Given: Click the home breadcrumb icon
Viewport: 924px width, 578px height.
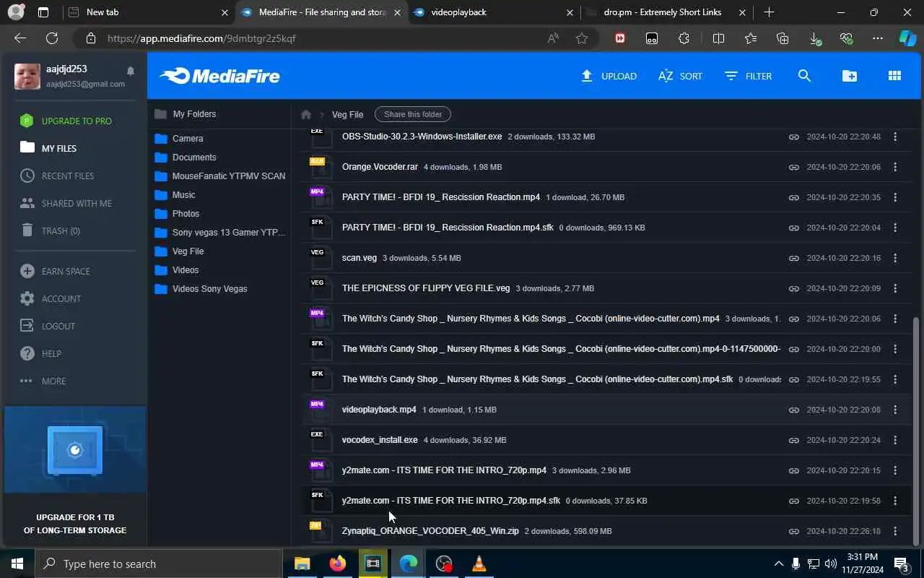Looking at the screenshot, I should pos(306,114).
